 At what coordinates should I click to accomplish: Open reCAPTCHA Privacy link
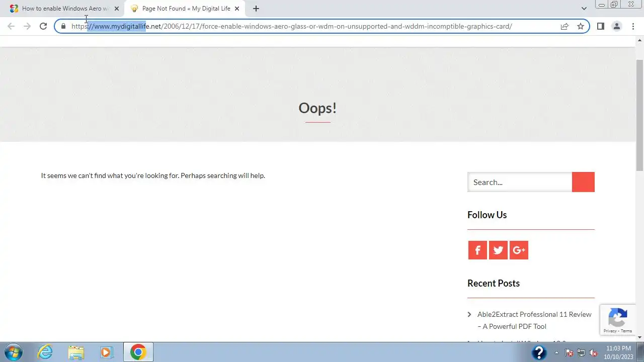(x=610, y=331)
